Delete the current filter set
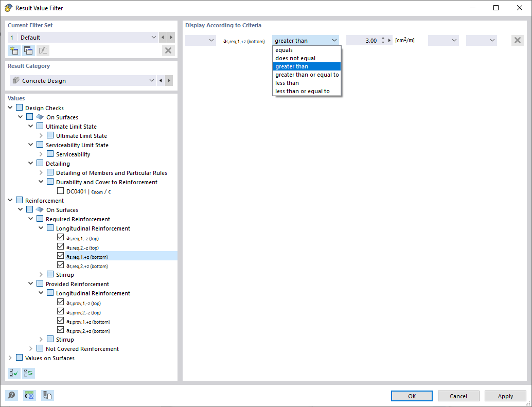 coord(168,50)
